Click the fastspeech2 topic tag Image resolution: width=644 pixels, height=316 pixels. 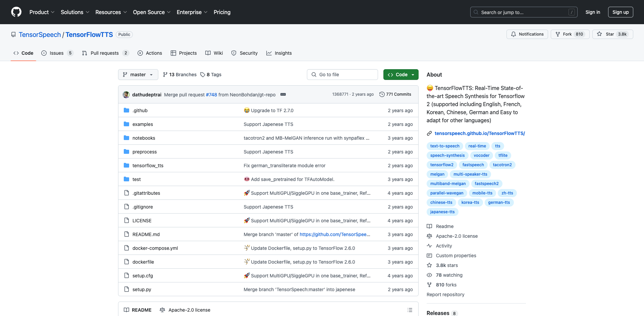(x=487, y=184)
